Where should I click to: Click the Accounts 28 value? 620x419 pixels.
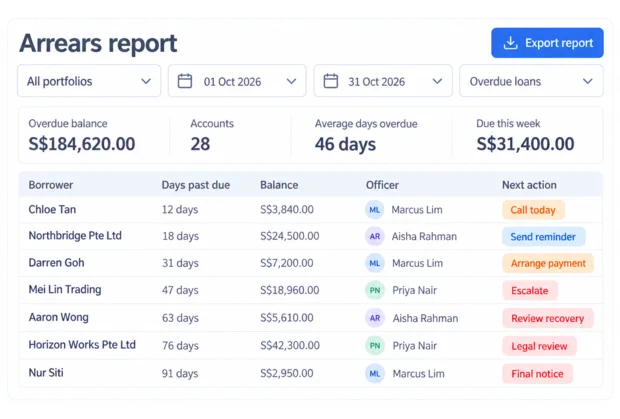200,144
